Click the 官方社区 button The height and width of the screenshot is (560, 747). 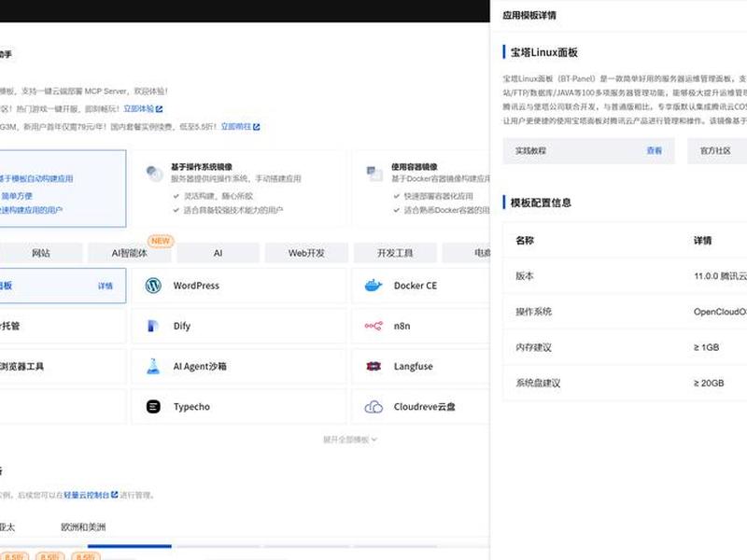pyautogui.click(x=717, y=151)
